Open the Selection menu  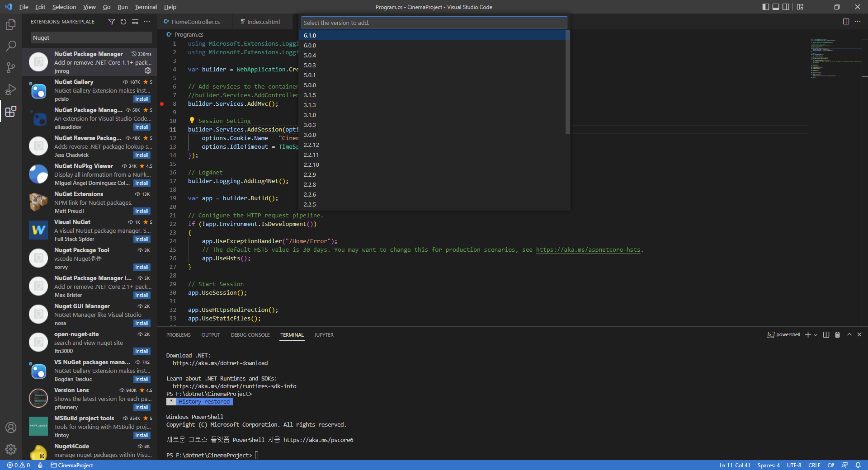(64, 7)
